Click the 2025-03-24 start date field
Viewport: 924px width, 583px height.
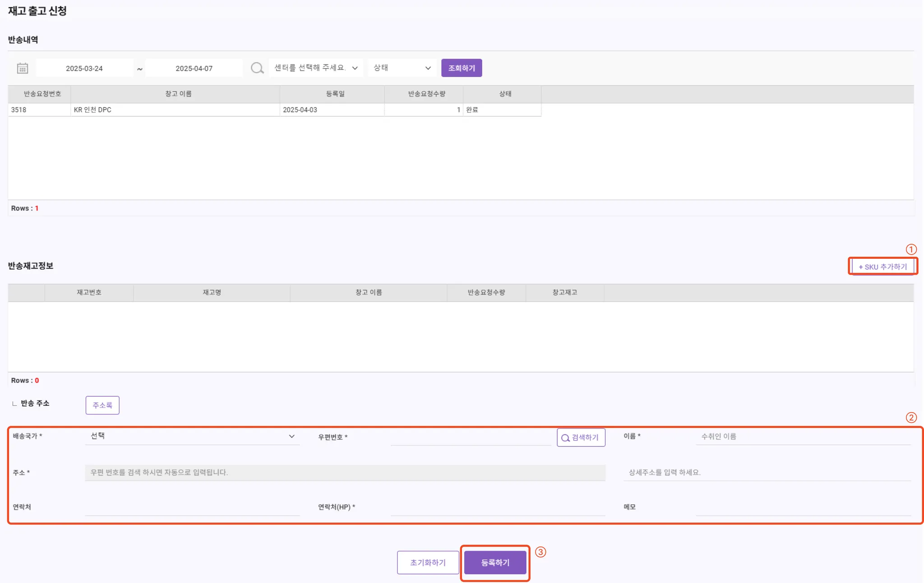coord(84,68)
